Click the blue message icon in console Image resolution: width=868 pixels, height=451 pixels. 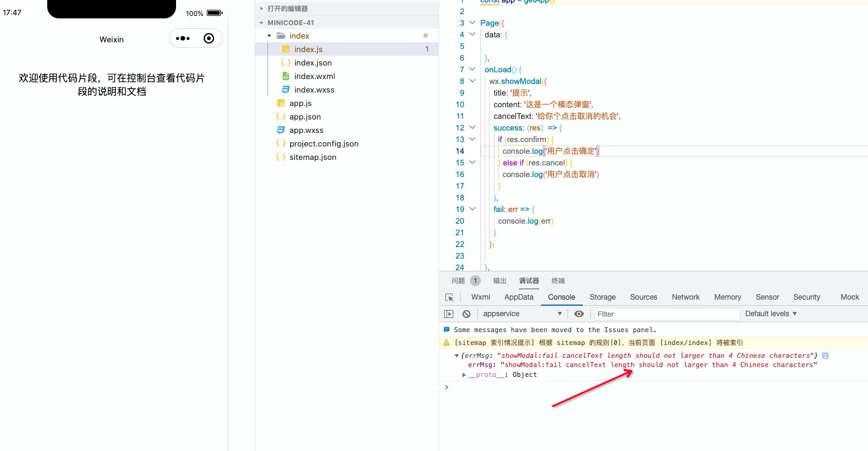coord(447,330)
